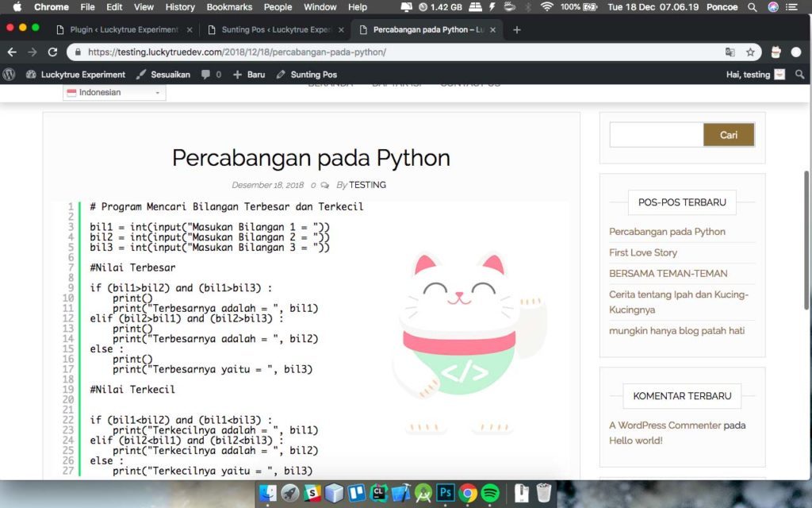Click post date Desember 18, 2018

(268, 185)
